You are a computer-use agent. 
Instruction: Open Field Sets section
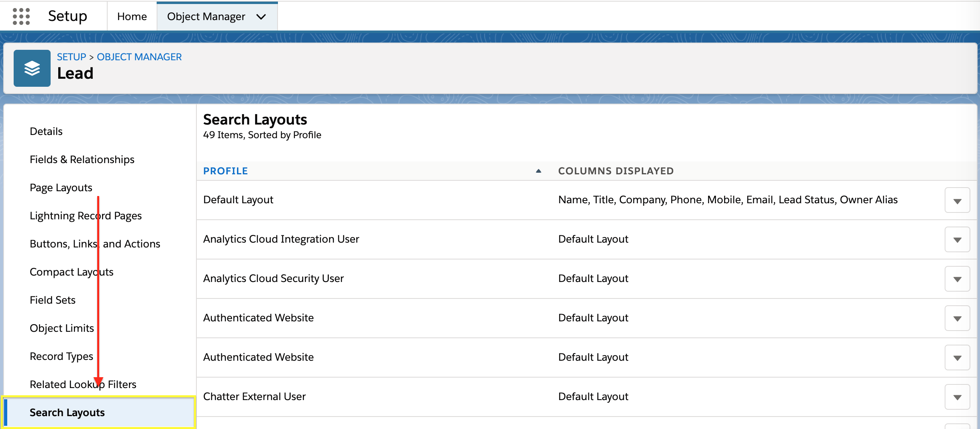(53, 300)
